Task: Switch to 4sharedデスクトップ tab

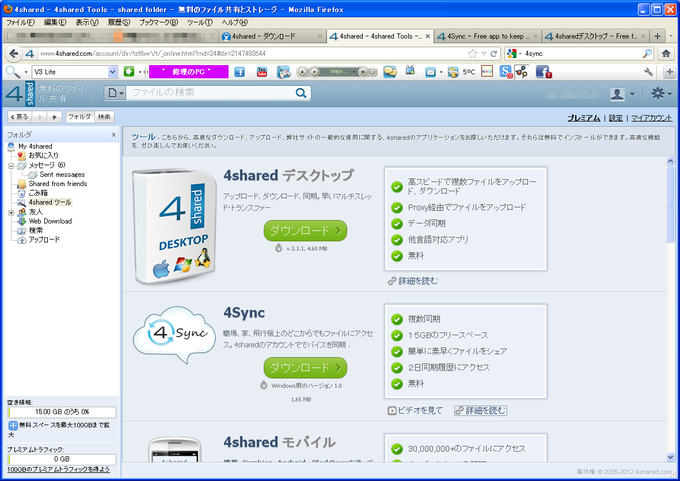Action: (x=595, y=36)
